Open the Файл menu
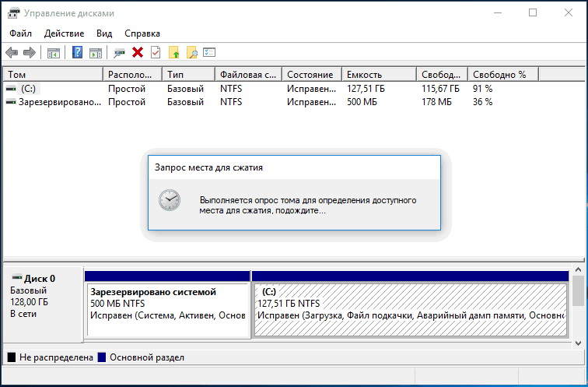The width and height of the screenshot is (588, 387). pos(21,33)
